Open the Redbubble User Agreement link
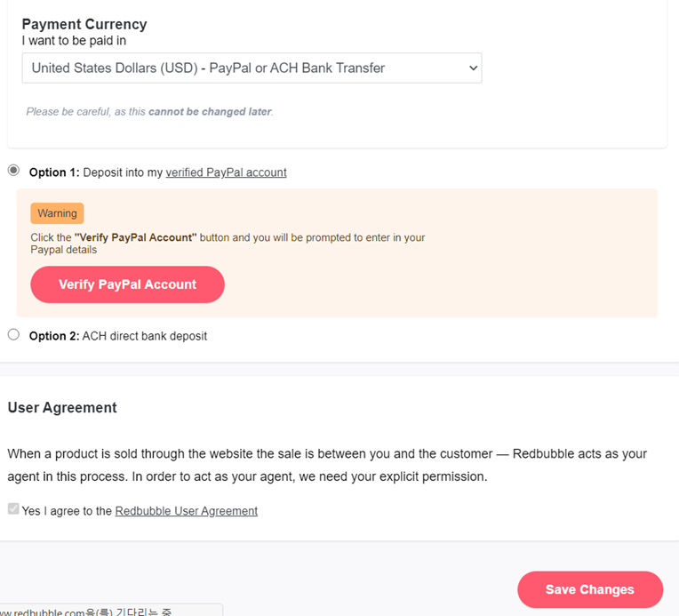 [x=187, y=511]
